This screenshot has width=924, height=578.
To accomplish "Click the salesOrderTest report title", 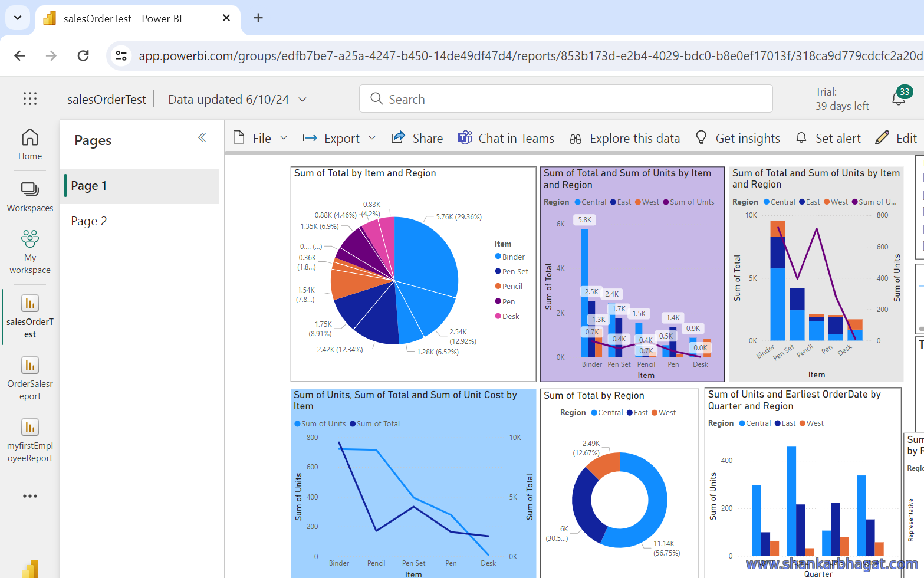I will tap(107, 100).
